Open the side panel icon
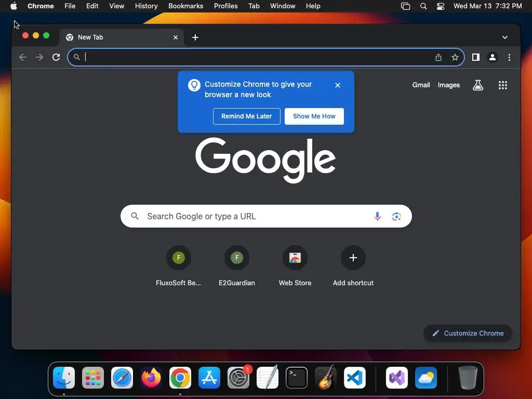Viewport: 532px width, 399px height. click(x=476, y=57)
